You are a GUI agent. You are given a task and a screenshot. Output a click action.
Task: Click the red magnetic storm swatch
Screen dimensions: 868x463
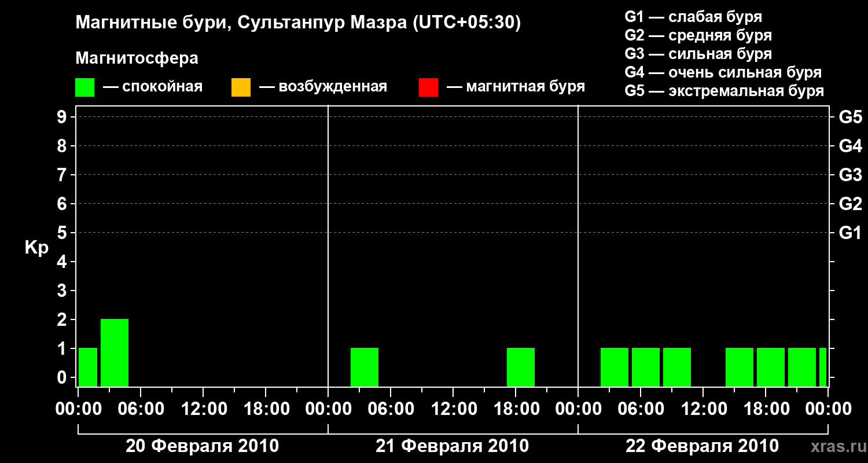428,87
